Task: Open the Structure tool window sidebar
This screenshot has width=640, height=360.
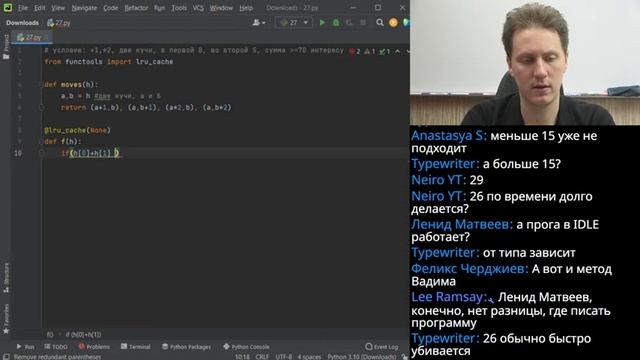Action: click(6, 278)
